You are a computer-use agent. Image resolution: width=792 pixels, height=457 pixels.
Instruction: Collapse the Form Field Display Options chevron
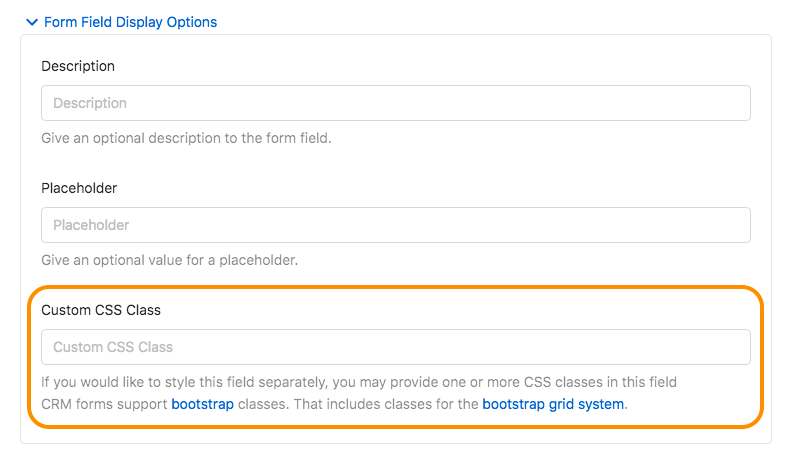click(x=32, y=22)
